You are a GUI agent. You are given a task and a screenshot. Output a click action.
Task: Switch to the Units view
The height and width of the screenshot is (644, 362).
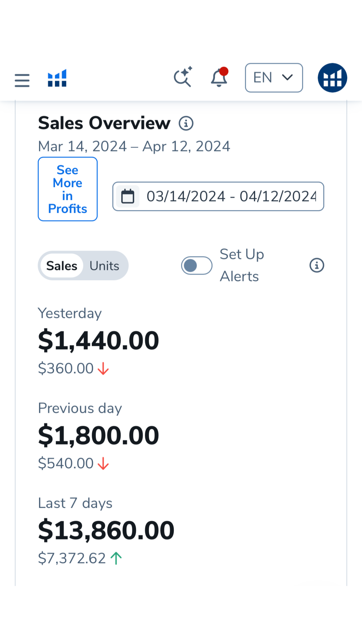(x=104, y=266)
